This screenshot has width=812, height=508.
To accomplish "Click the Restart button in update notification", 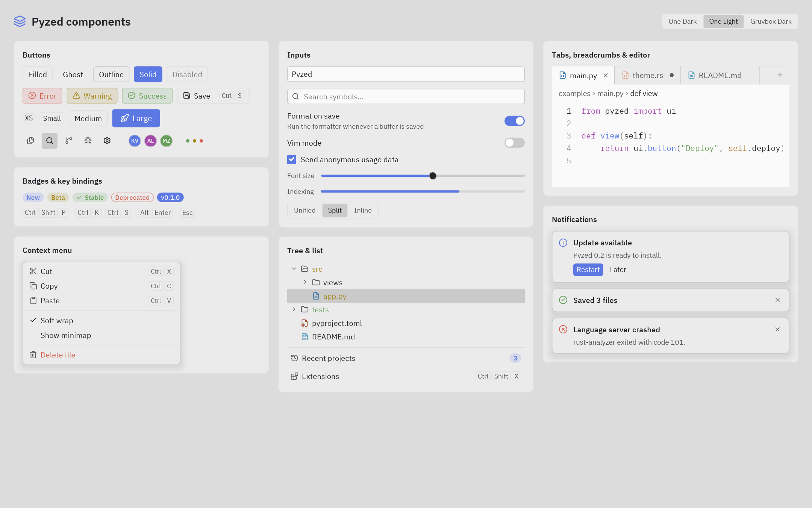I will coord(588,270).
